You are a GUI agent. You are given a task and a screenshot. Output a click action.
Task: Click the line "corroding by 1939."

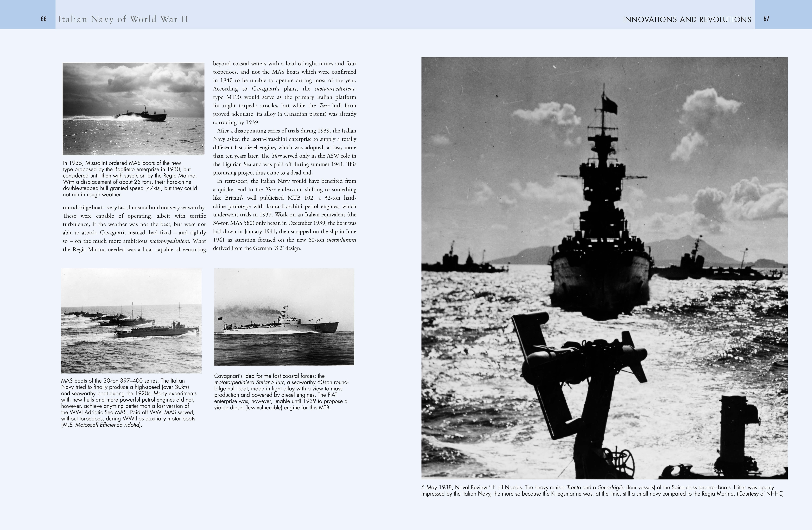click(236, 122)
